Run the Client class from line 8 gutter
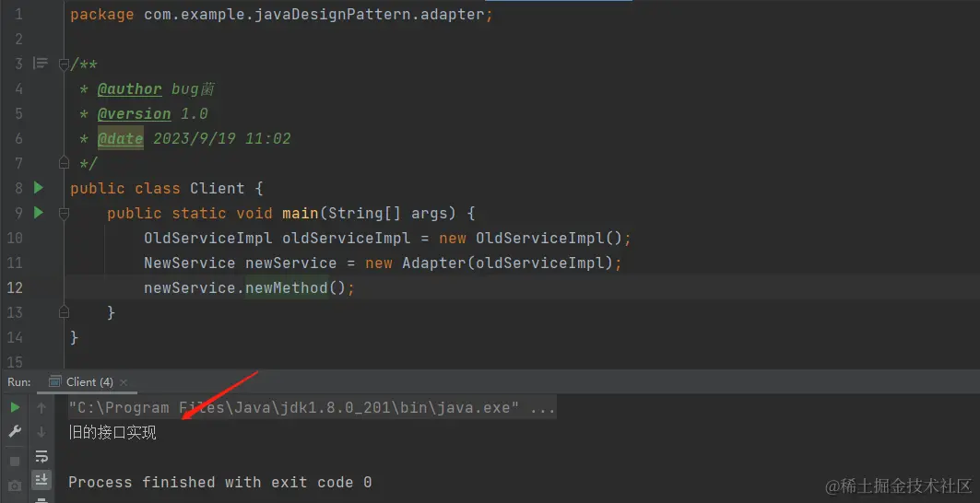The height and width of the screenshot is (503, 980). pos(38,187)
